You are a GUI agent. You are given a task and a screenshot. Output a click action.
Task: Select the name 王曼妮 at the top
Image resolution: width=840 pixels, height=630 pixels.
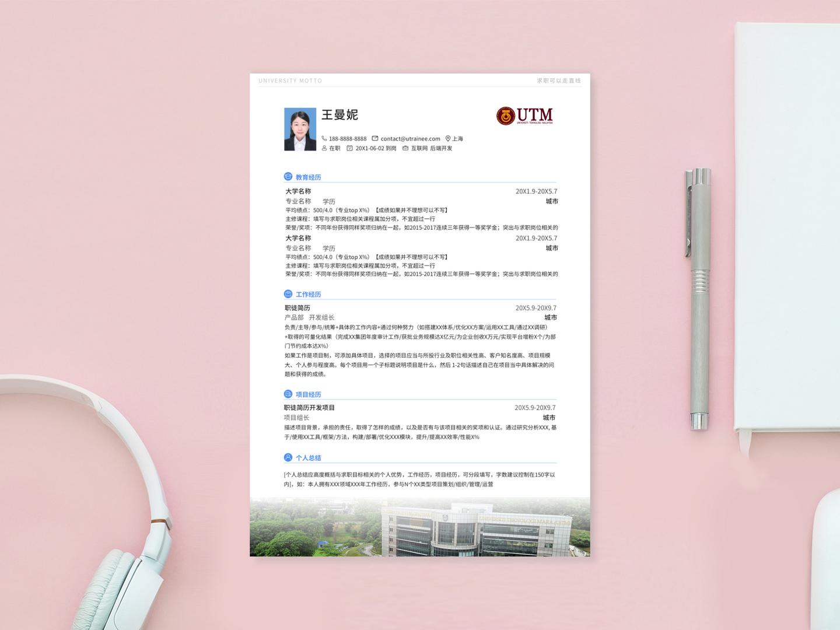coord(339,116)
